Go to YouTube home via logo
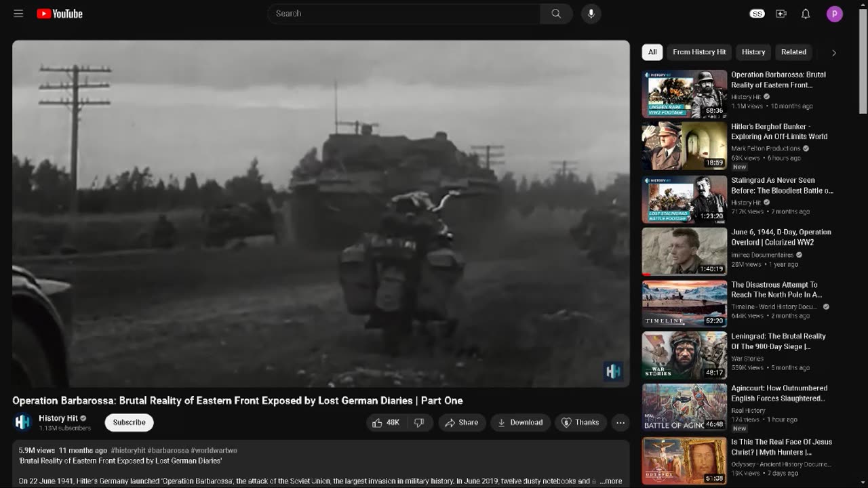 (x=60, y=14)
